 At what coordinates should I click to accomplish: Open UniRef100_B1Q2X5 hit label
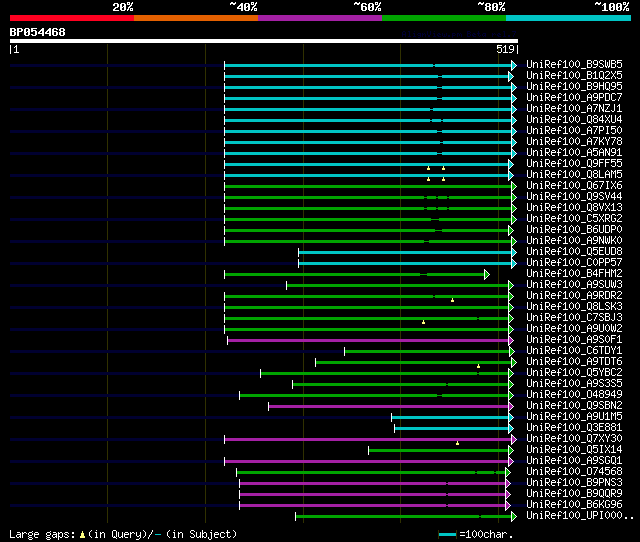click(x=574, y=76)
